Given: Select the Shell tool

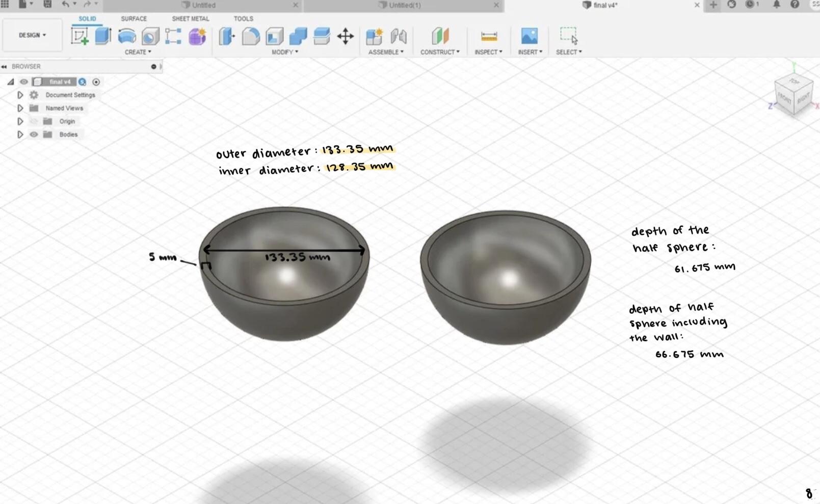Looking at the screenshot, I should tap(274, 36).
